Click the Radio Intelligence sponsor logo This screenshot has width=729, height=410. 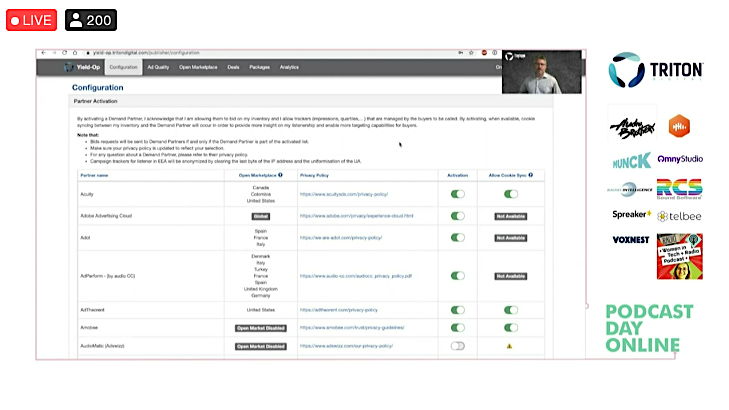coord(630,189)
